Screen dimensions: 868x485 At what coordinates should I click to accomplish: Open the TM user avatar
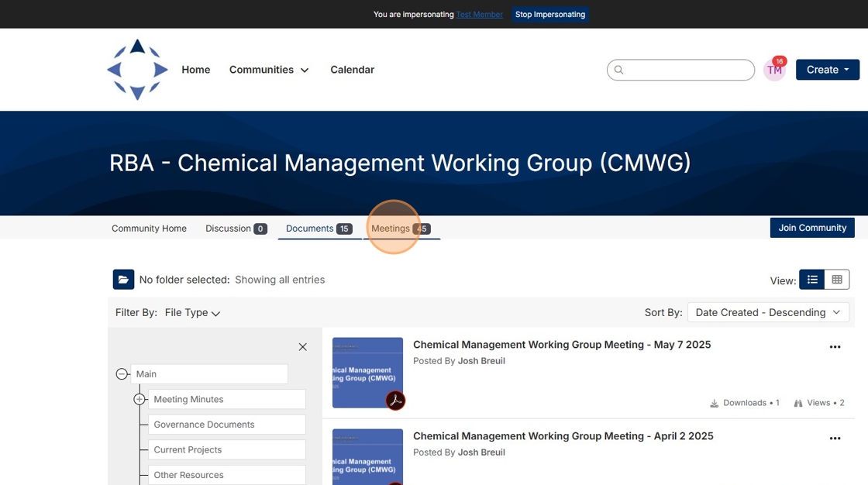(774, 70)
